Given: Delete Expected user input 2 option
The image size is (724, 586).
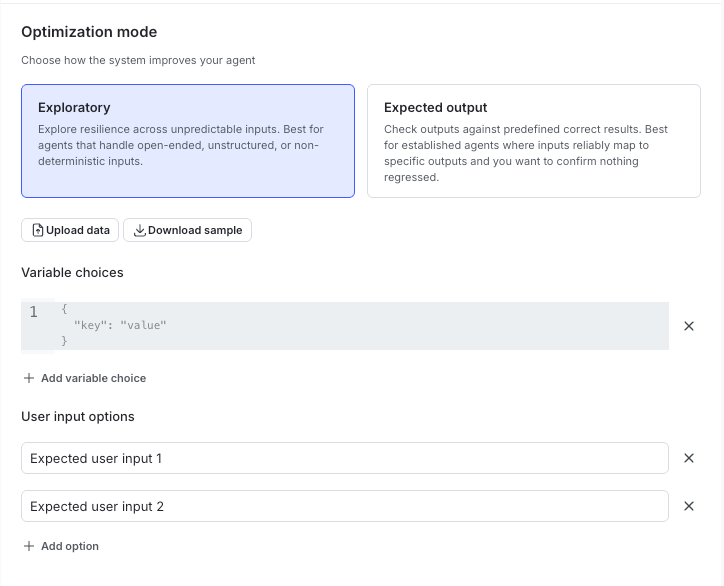Looking at the screenshot, I should pos(688,506).
